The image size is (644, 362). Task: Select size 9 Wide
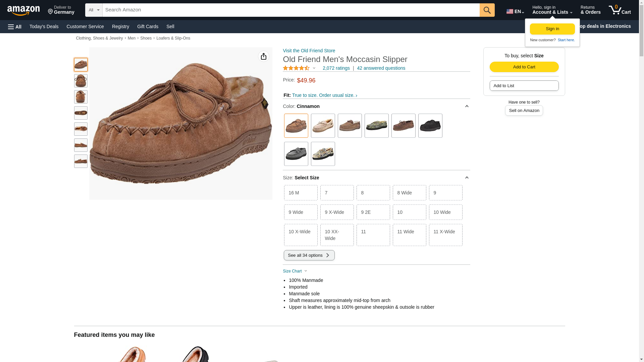coord(301,212)
